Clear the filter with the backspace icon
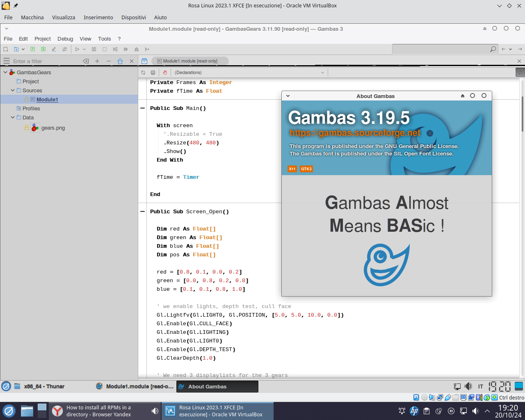 pos(86,61)
